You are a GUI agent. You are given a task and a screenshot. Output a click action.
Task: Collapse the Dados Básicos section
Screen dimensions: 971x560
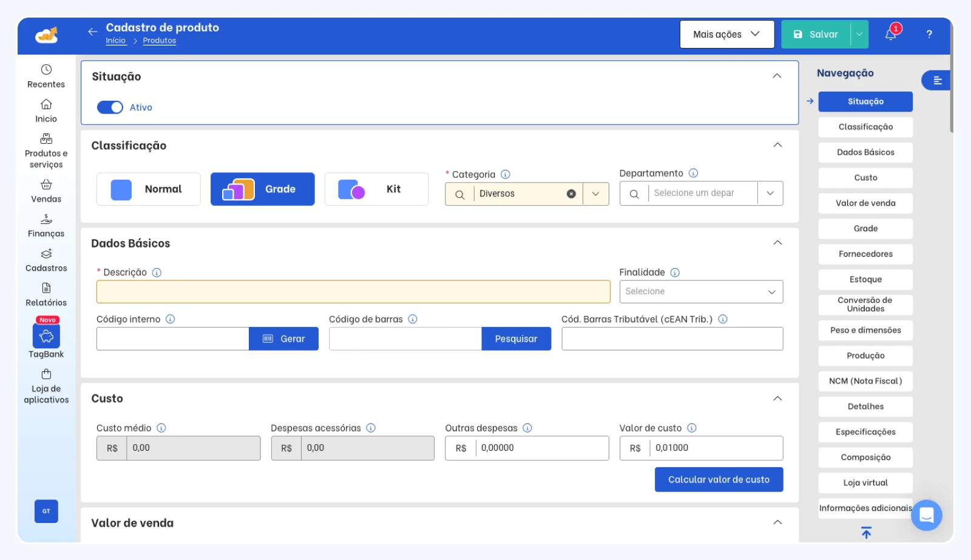[777, 243]
